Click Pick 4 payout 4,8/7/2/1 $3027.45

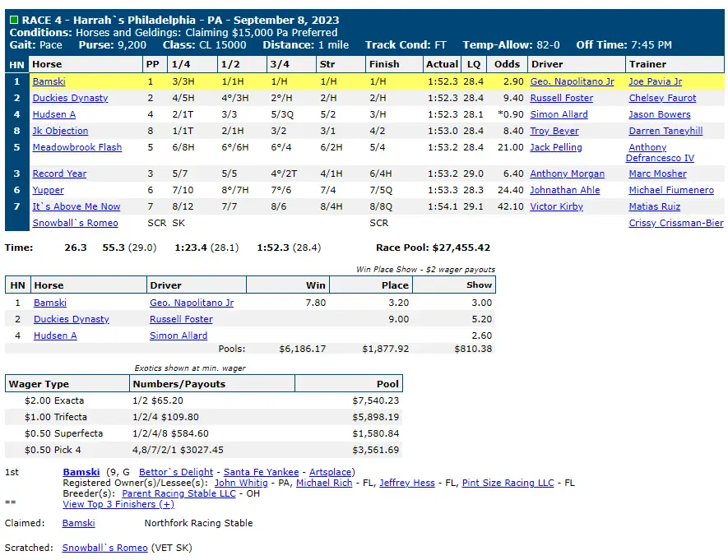178,450
